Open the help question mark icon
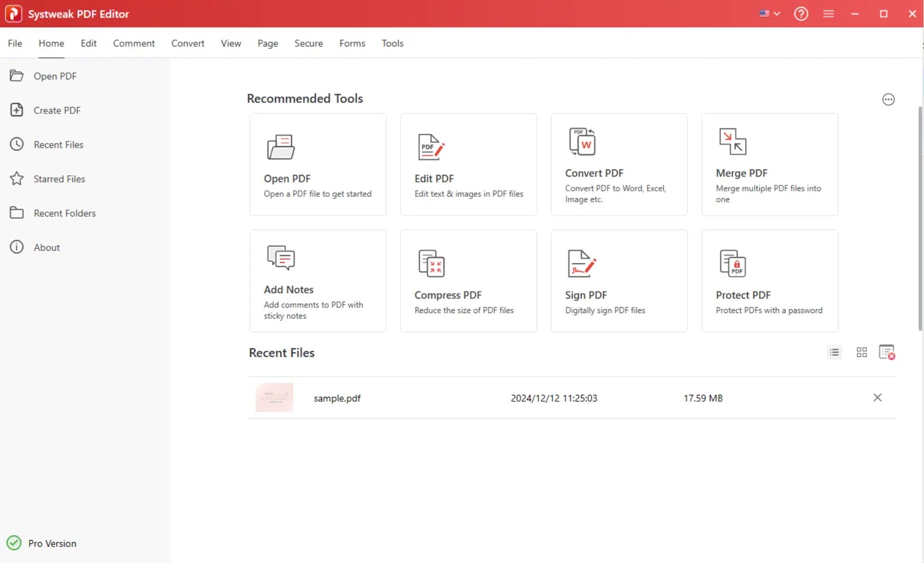This screenshot has height=563, width=924. click(x=801, y=14)
